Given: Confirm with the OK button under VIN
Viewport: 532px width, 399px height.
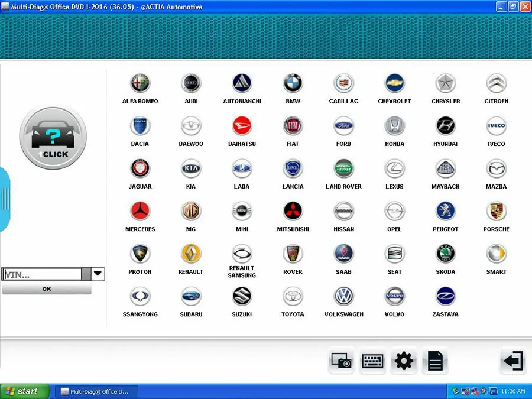Looking at the screenshot, I should 47,289.
